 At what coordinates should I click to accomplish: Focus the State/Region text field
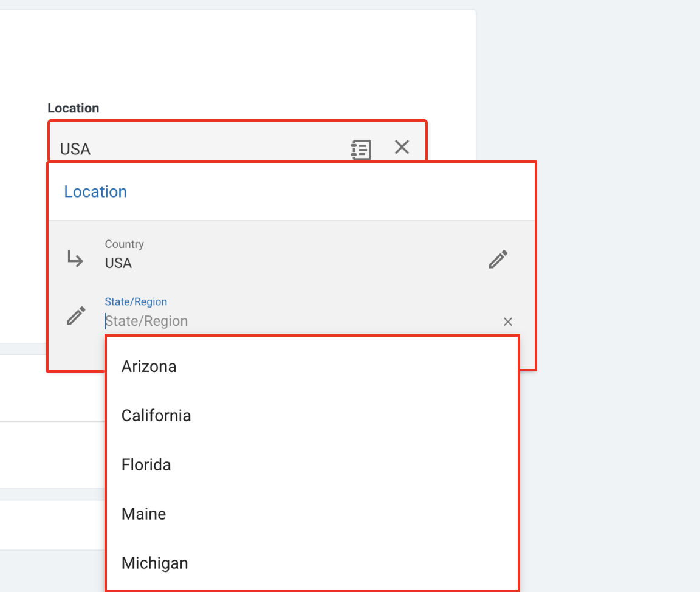pyautogui.click(x=300, y=321)
